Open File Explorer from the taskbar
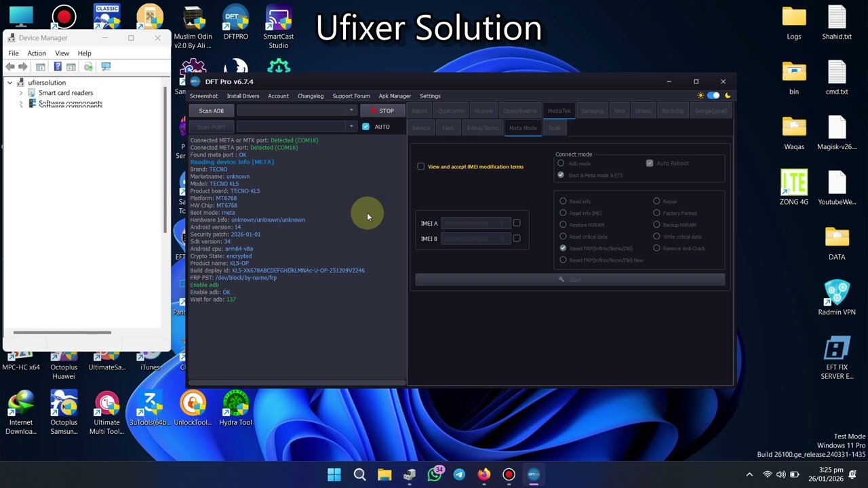 384,474
